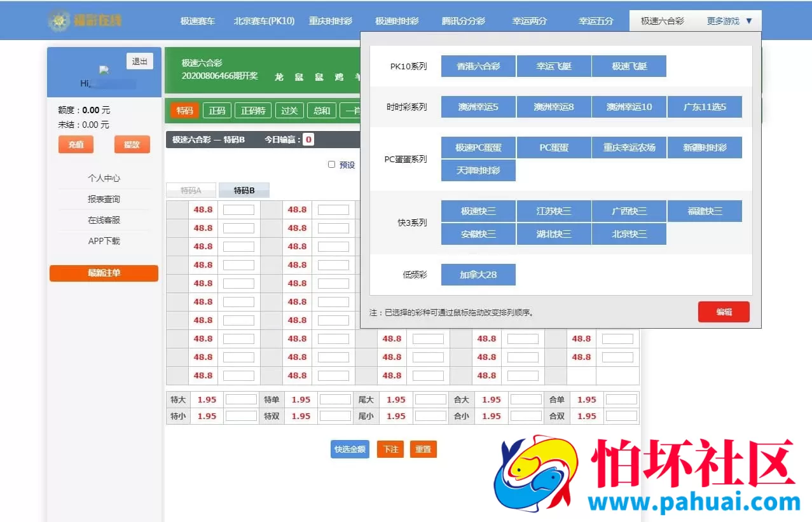812x522 pixels.
Task: Enable the 预设 preset checkbox
Action: [331, 164]
